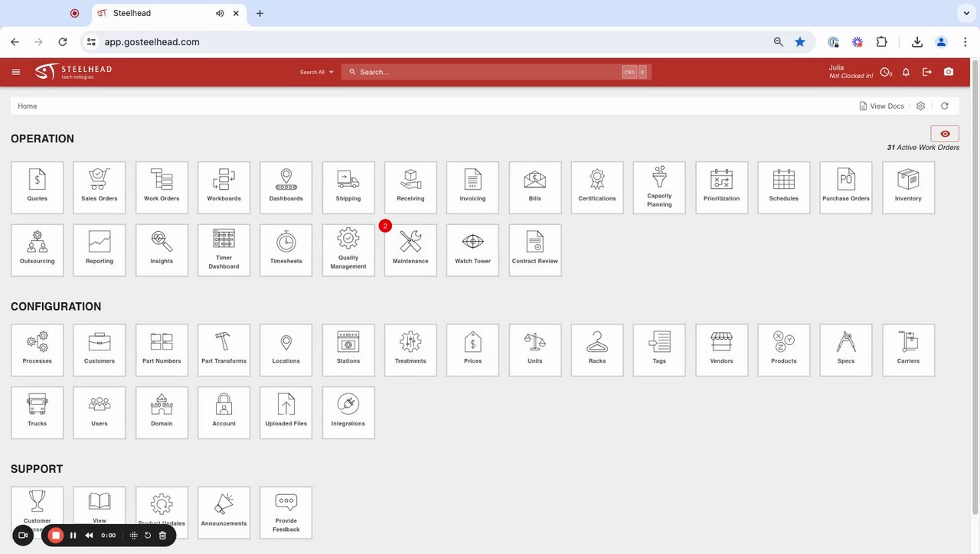Open the Bills tile
Screen dimensions: 980x554
pos(535,187)
